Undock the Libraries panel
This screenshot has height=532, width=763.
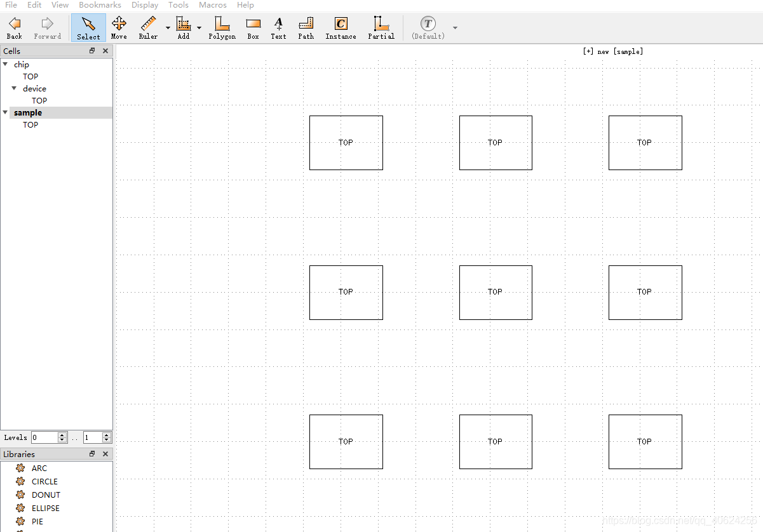pyautogui.click(x=92, y=454)
